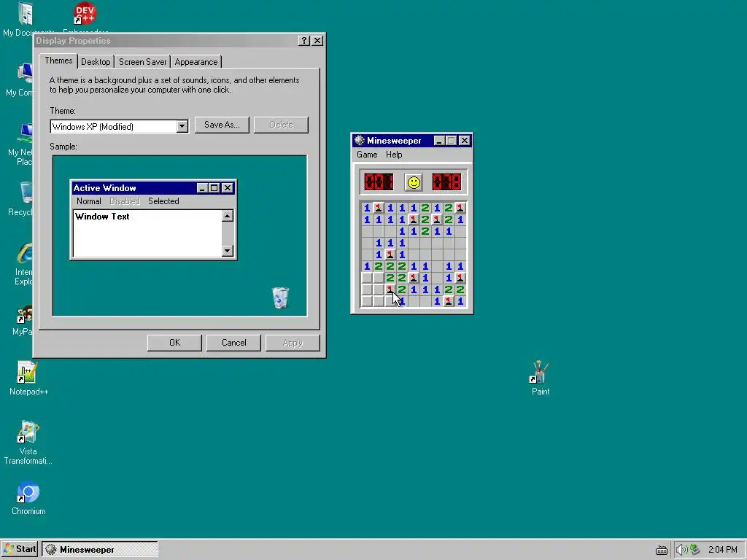Screen dimensions: 747x560
Task: Expand the Theme dropdown arrow
Action: (182, 127)
